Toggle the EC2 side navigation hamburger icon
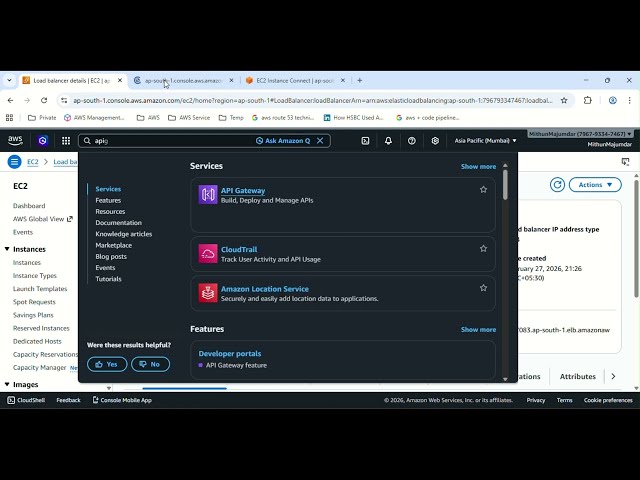The image size is (640, 480). click(14, 162)
